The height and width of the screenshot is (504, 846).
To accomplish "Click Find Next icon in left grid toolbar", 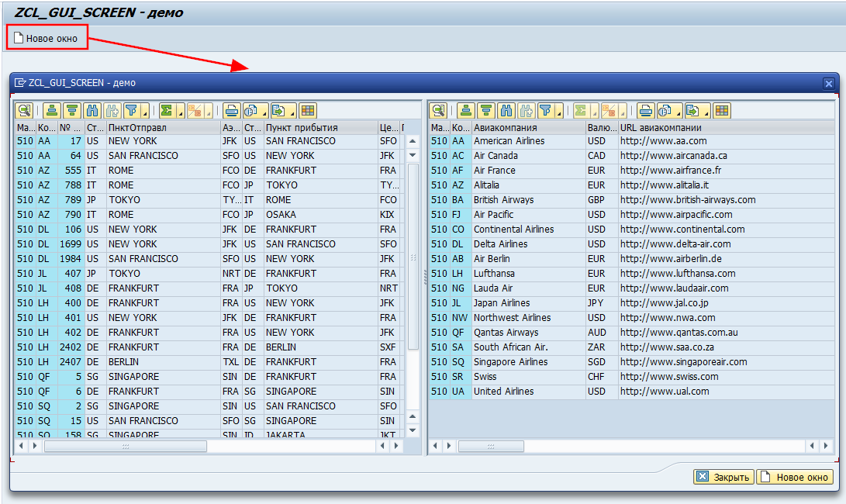I will click(112, 111).
